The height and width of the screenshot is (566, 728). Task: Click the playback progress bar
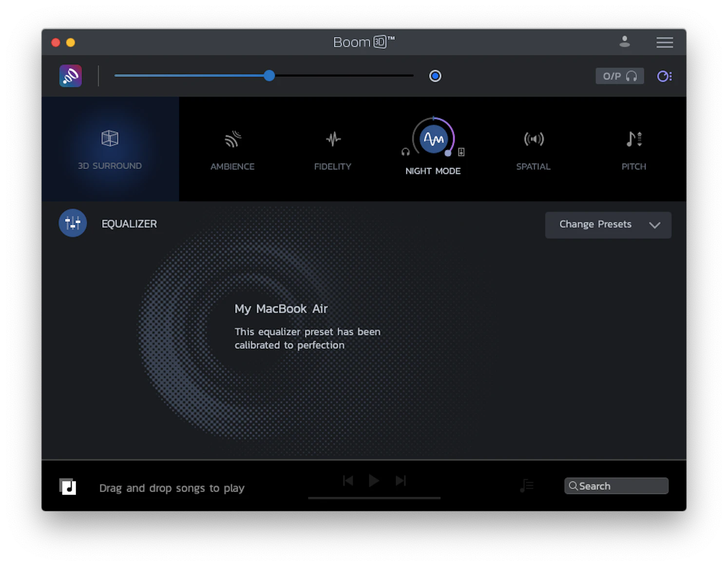pos(374,498)
